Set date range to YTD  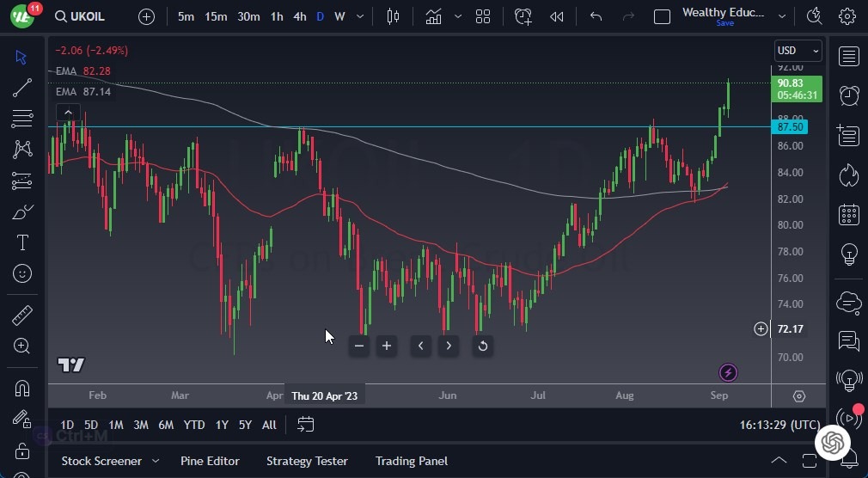[194, 425]
